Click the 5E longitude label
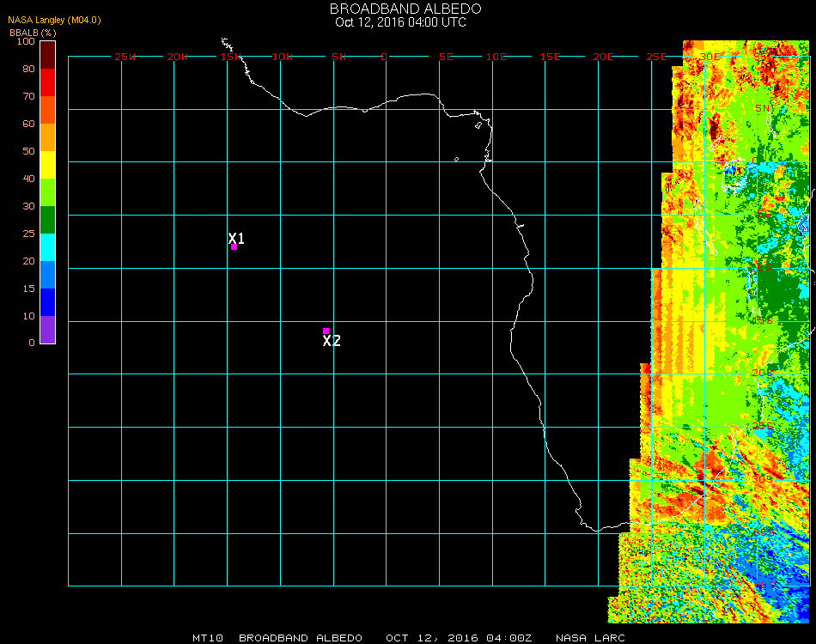The height and width of the screenshot is (644, 816). [x=446, y=57]
